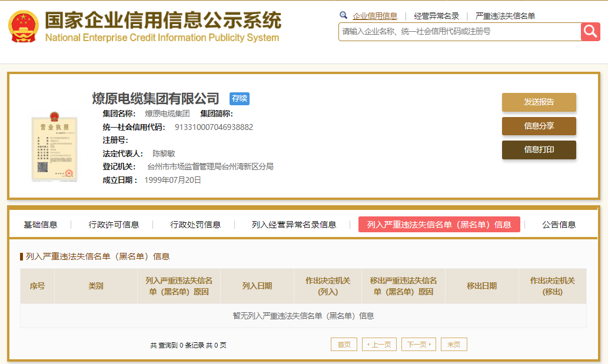Click the 序号 column header
Screen dimensions: 608x364
(37, 286)
